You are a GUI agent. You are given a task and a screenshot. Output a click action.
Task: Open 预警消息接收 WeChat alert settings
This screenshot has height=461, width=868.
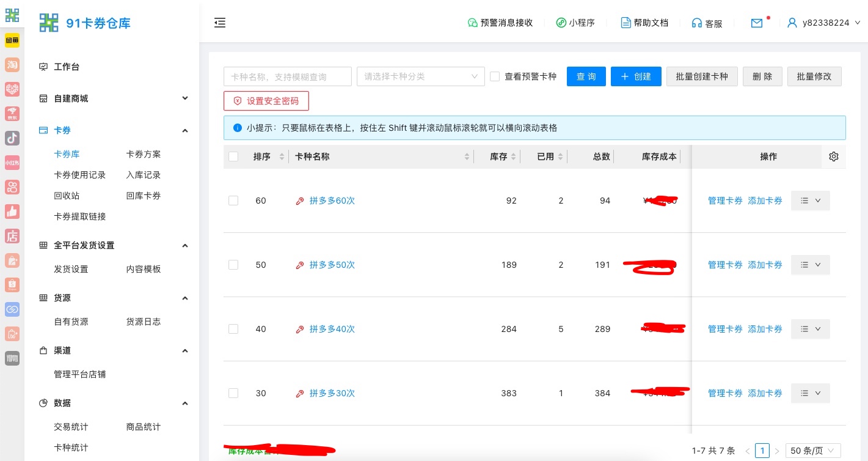[500, 23]
